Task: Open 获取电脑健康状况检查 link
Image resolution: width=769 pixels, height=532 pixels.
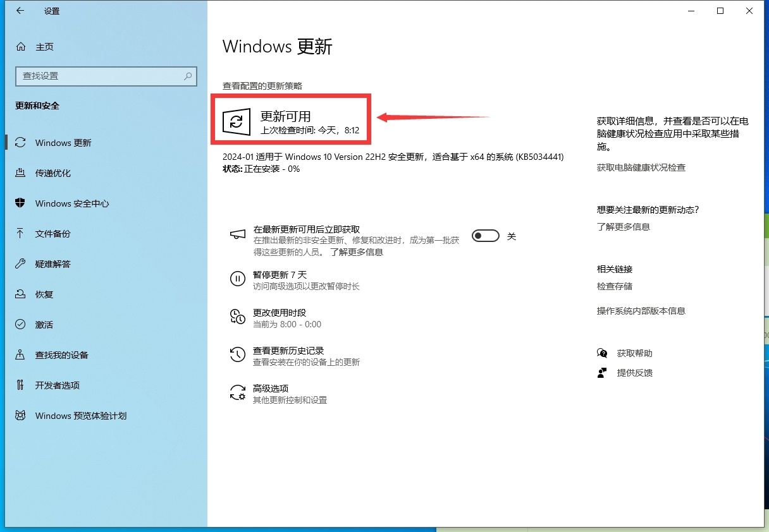Action: pos(641,167)
